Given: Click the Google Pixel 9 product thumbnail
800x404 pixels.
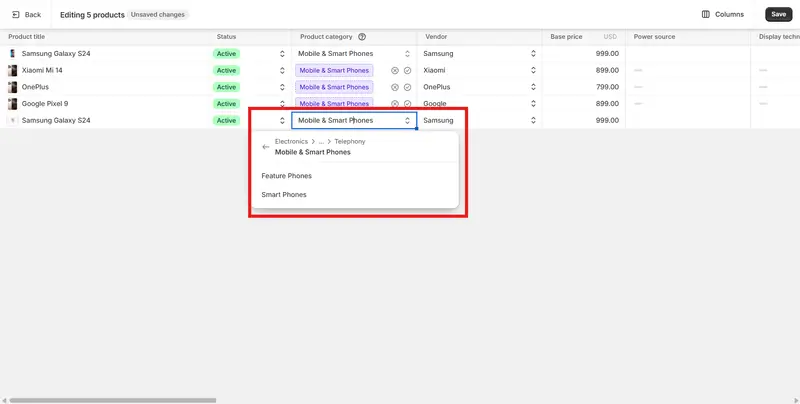Looking at the screenshot, I should [13, 104].
